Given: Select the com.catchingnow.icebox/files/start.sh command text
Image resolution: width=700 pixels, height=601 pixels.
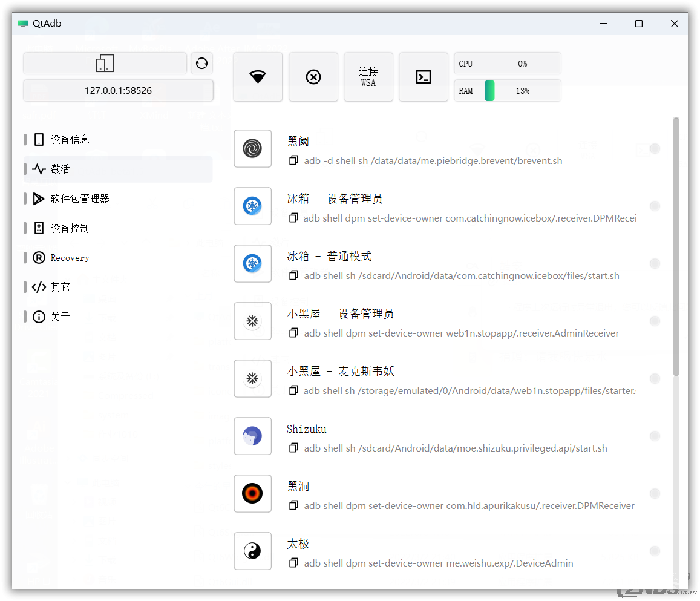Looking at the screenshot, I should 462,276.
